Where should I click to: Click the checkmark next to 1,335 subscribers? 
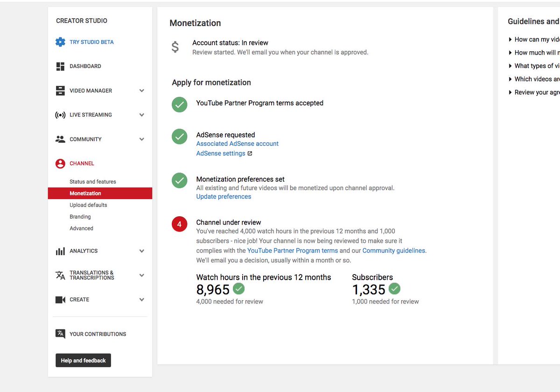coord(395,289)
